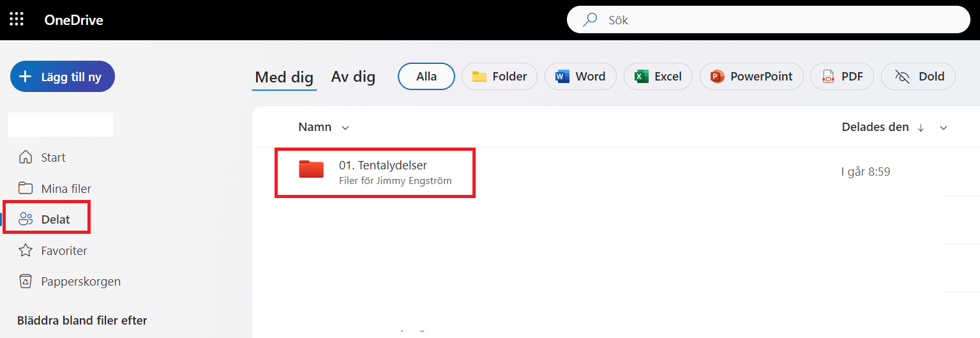The height and width of the screenshot is (338, 980).
Task: Sort by Delades den arrow
Action: coord(921,128)
